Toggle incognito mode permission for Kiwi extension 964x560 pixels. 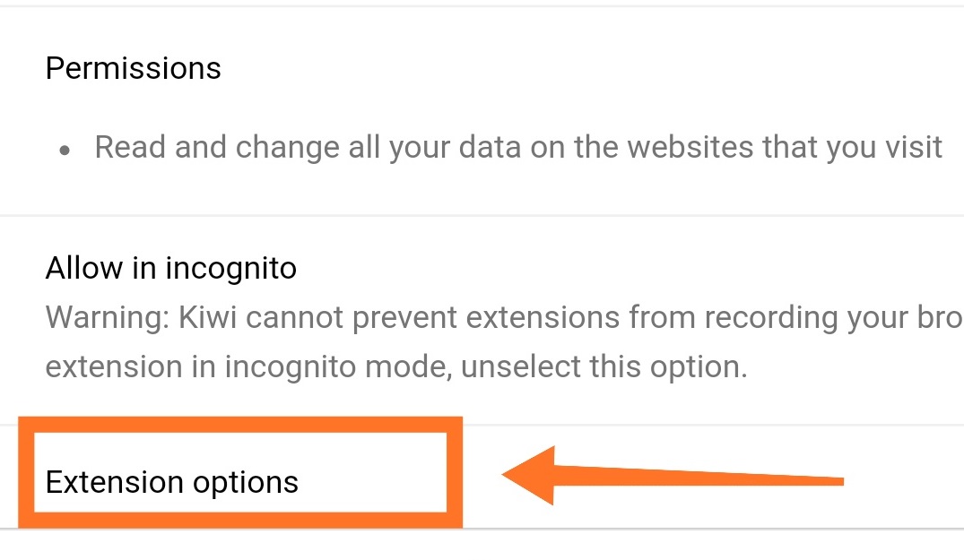click(x=170, y=267)
